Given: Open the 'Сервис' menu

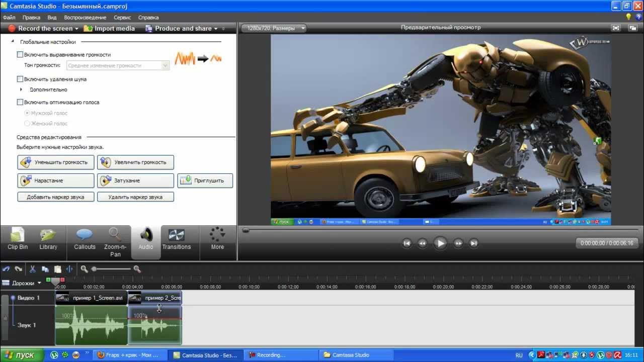Looking at the screenshot, I should (x=122, y=18).
